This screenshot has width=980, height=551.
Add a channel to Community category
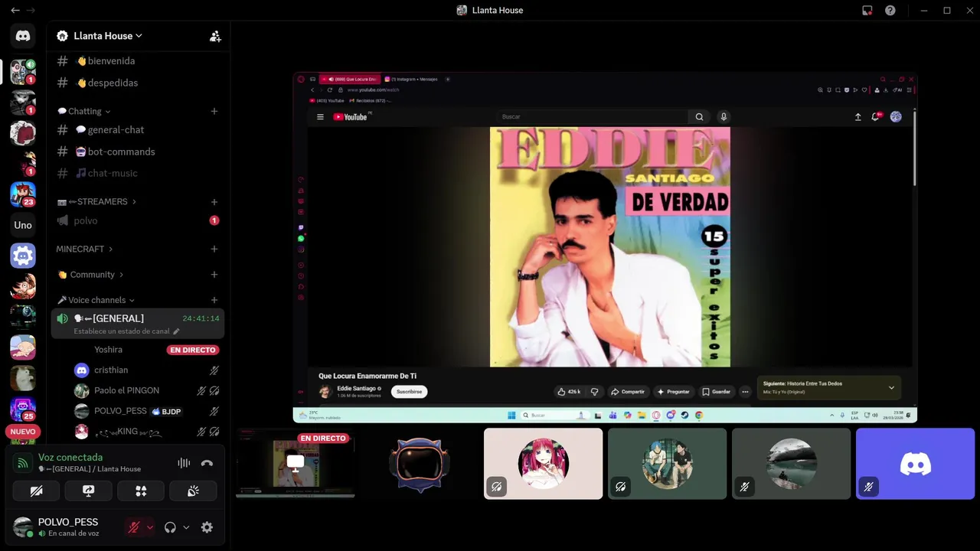click(214, 274)
